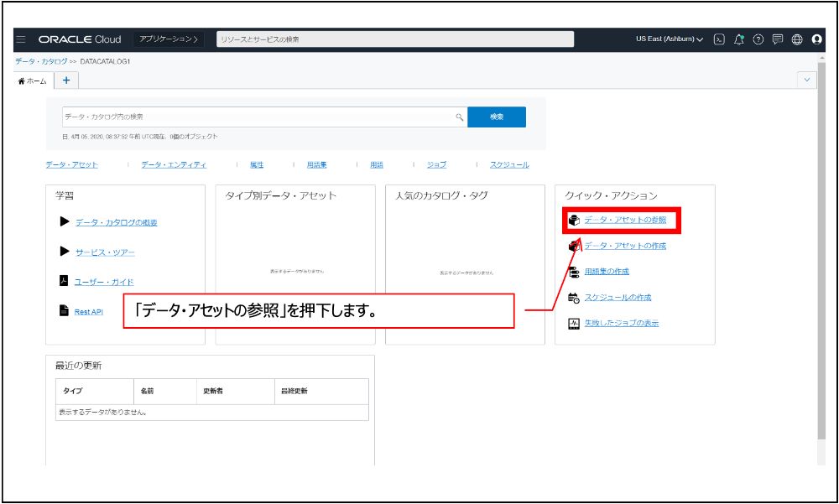Click the page vertical scrollbar

821,252
